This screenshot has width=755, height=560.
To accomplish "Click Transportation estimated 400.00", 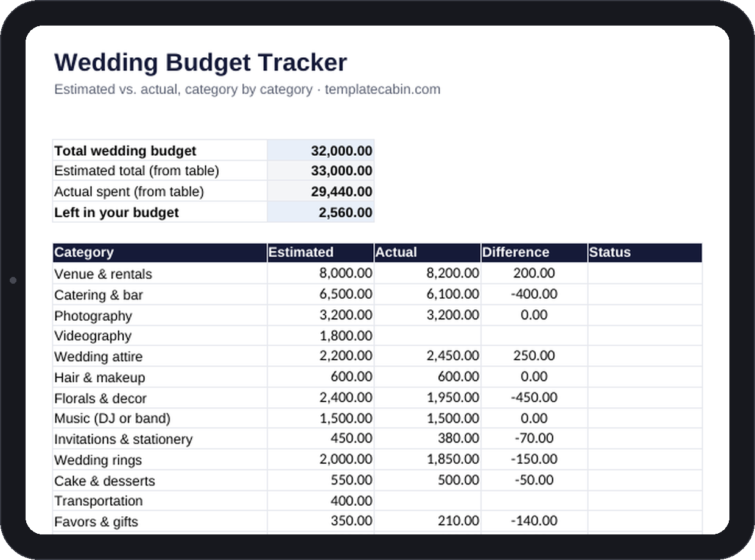I will [x=321, y=501].
